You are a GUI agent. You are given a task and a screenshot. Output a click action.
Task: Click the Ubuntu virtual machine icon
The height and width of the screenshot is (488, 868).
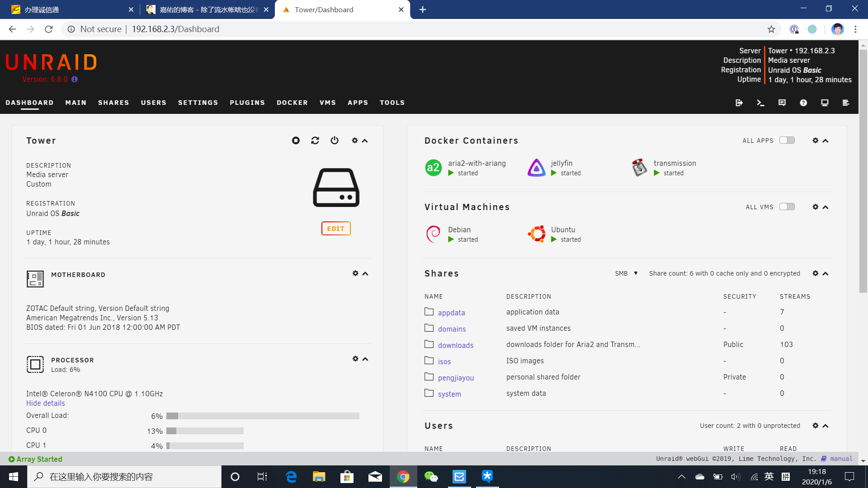click(537, 234)
